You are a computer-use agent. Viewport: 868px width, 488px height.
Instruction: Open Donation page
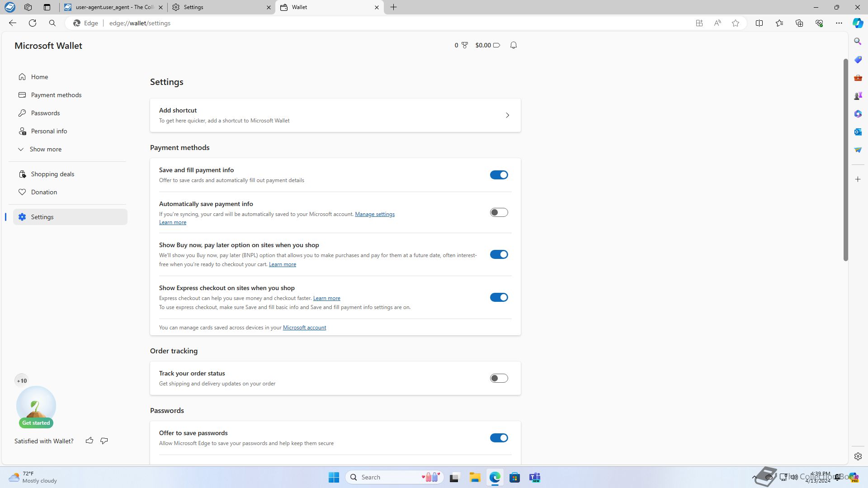tap(70, 192)
